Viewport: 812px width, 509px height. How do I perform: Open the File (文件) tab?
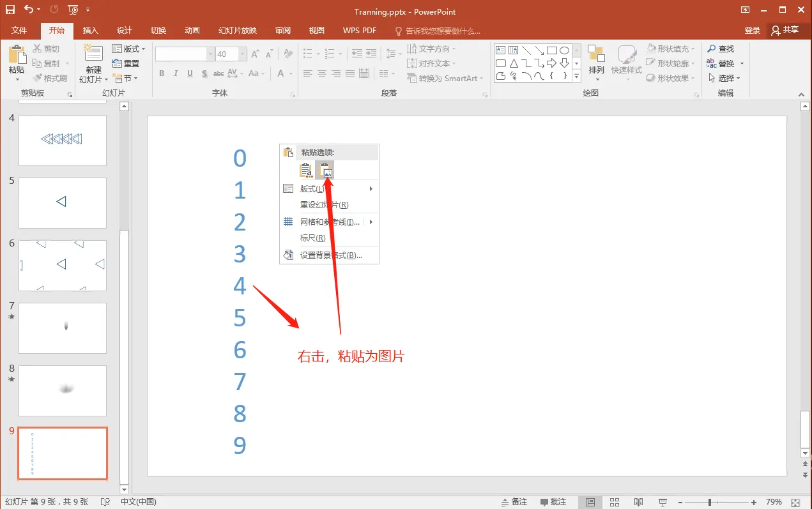click(20, 31)
